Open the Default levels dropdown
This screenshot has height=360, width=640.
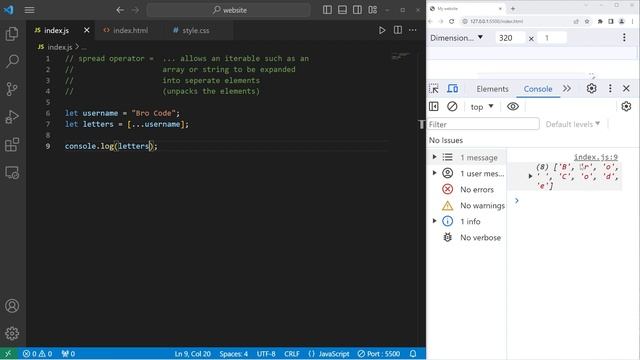pos(573,124)
